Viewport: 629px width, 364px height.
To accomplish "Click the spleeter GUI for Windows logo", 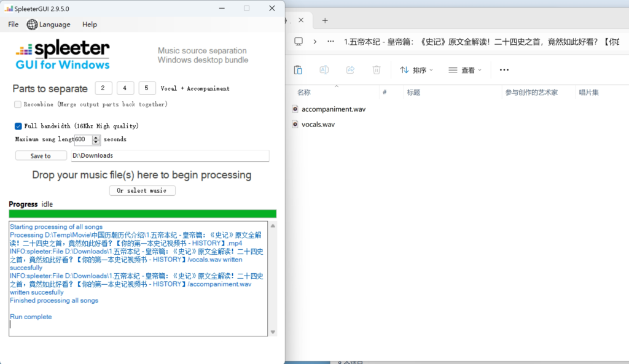I will coord(63,55).
